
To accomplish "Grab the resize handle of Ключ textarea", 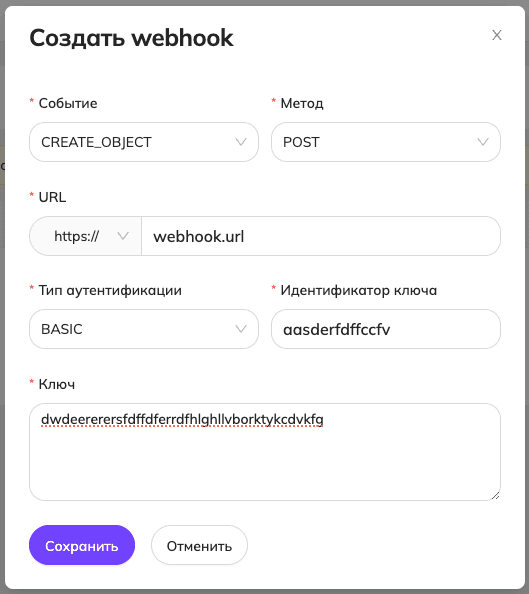I will (x=495, y=496).
